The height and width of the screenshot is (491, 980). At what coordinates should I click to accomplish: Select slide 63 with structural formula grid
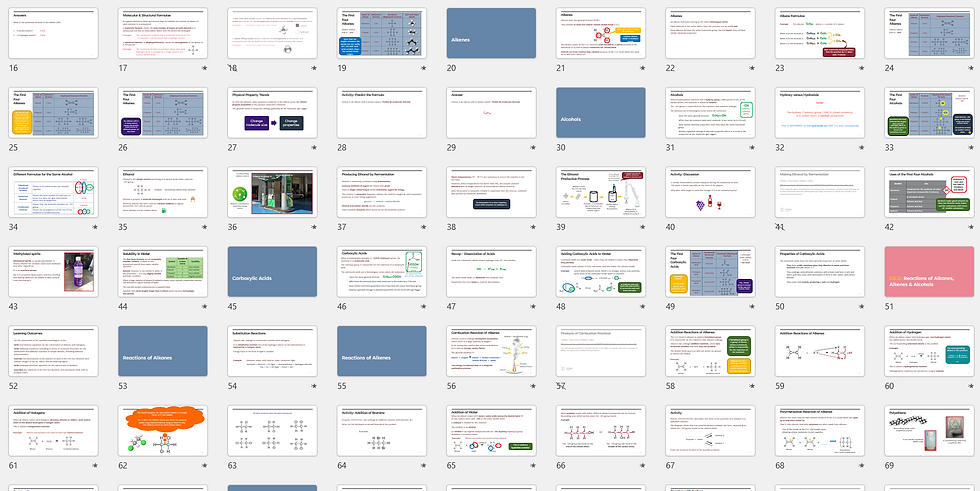pos(272,430)
